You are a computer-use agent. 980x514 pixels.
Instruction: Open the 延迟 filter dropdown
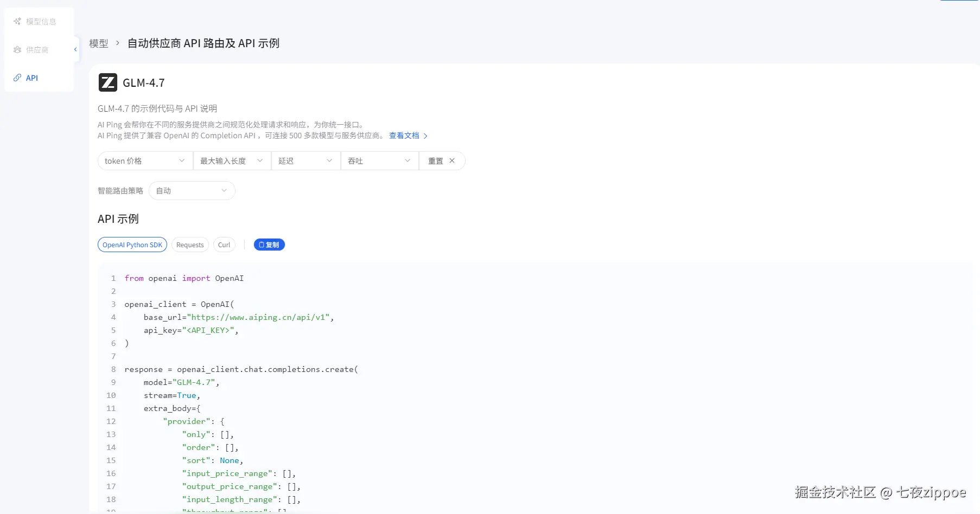pos(306,161)
